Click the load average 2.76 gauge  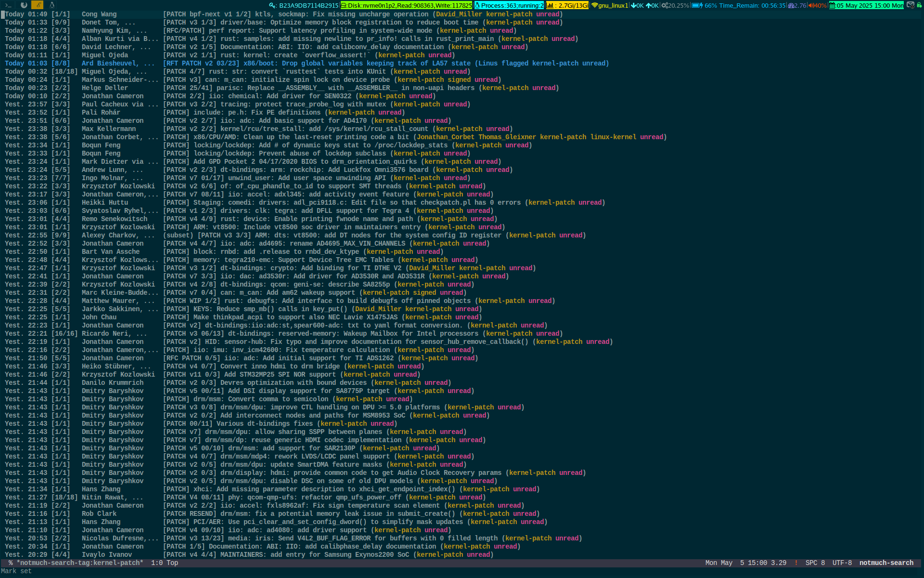coord(797,5)
